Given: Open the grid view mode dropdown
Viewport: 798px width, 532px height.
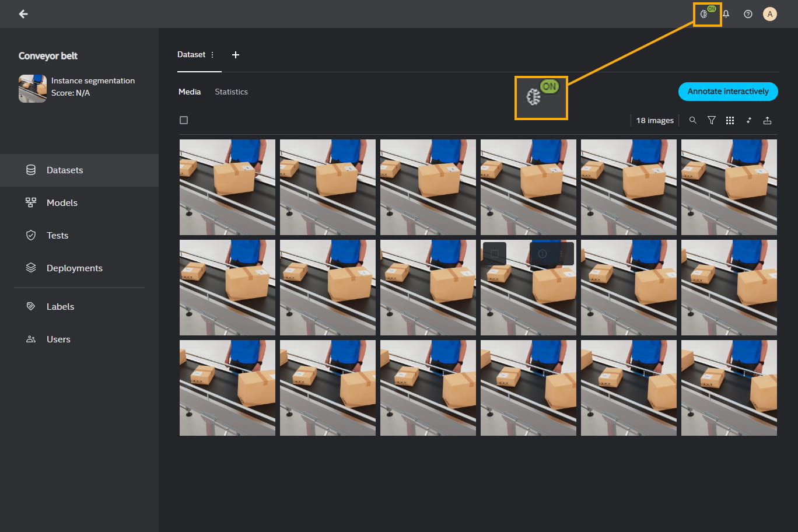Looking at the screenshot, I should [730, 120].
